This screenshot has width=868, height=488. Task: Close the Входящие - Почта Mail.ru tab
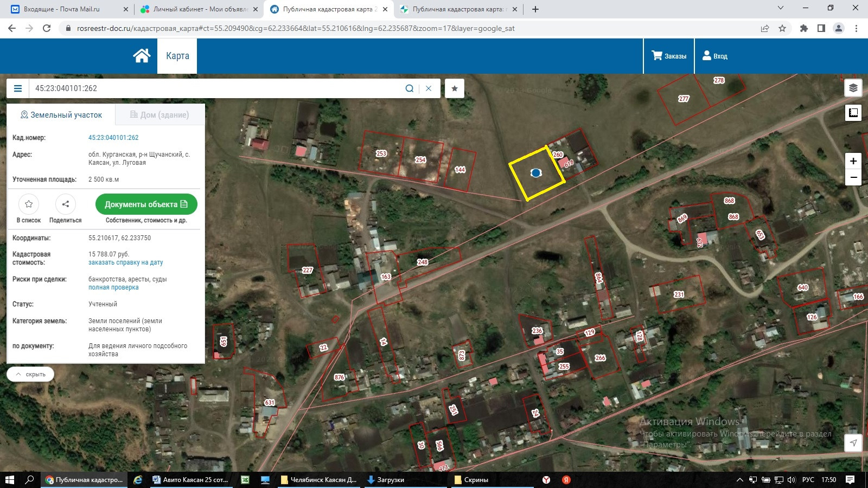[x=126, y=9]
